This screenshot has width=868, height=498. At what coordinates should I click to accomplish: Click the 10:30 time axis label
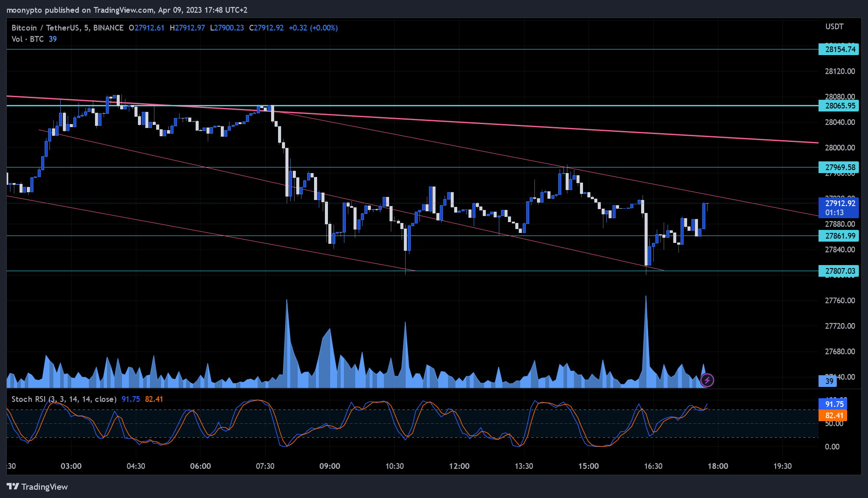tap(394, 466)
